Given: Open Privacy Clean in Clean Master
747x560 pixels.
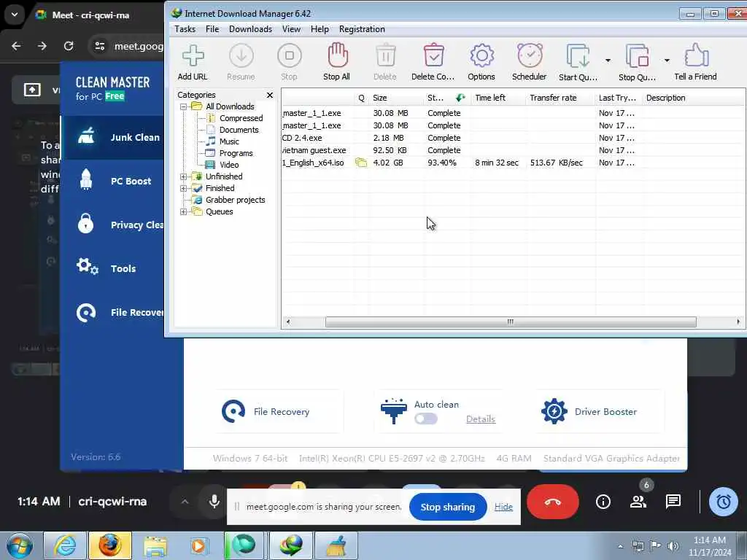Looking at the screenshot, I should (x=113, y=225).
